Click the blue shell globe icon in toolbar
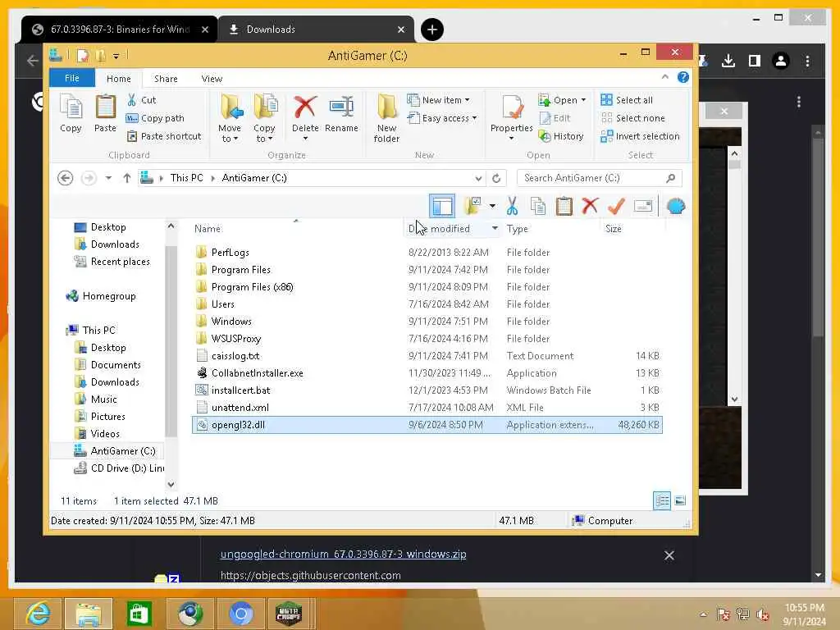840x630 pixels. [676, 206]
